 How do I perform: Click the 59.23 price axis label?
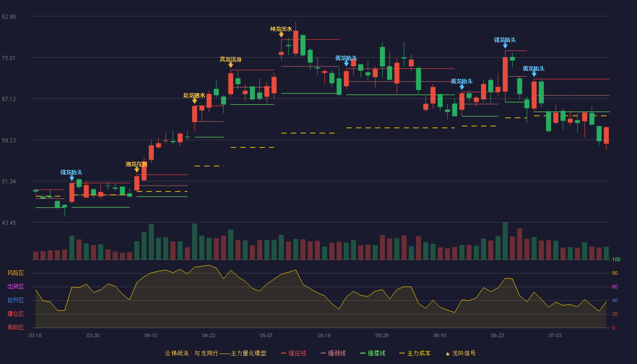point(9,140)
